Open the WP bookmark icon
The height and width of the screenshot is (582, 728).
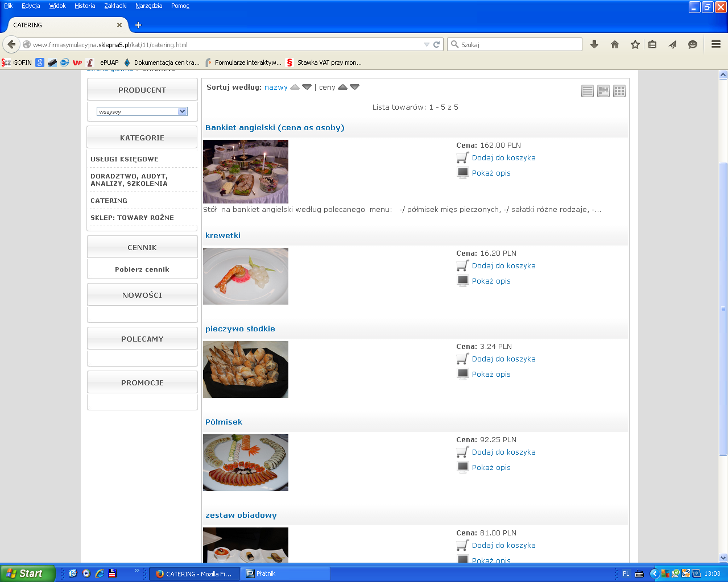click(x=77, y=63)
